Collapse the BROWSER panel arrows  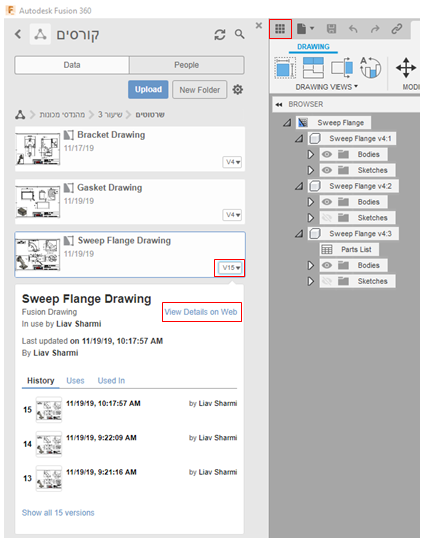[279, 104]
